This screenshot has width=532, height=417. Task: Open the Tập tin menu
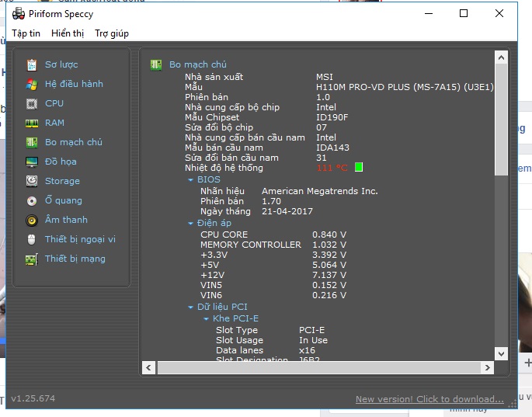pyautogui.click(x=26, y=33)
